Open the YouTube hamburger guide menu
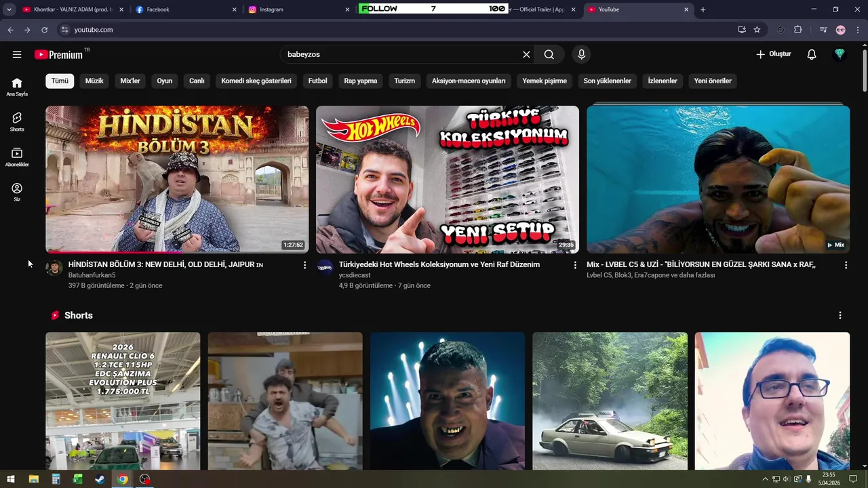Screen dimensions: 868x488 (17, 54)
